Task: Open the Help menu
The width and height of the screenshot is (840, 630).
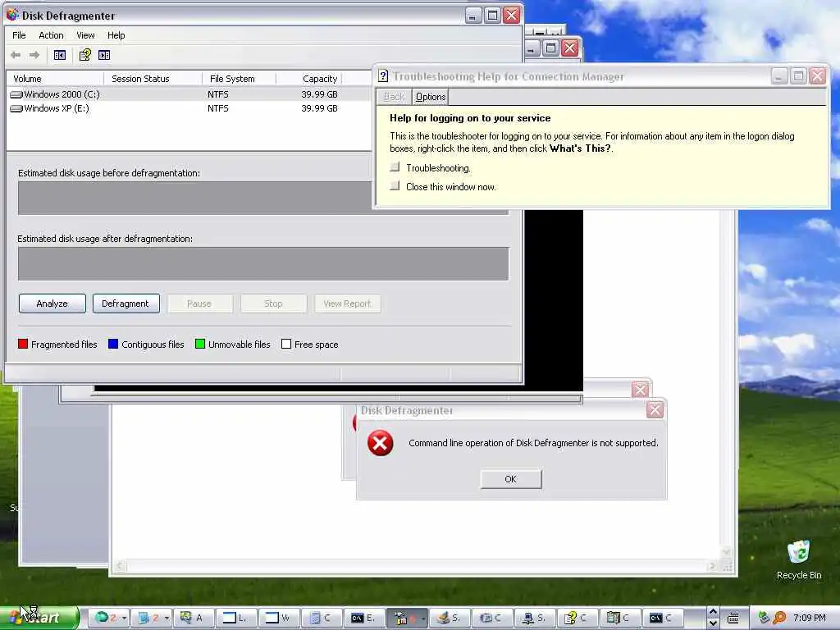Action: (x=116, y=35)
